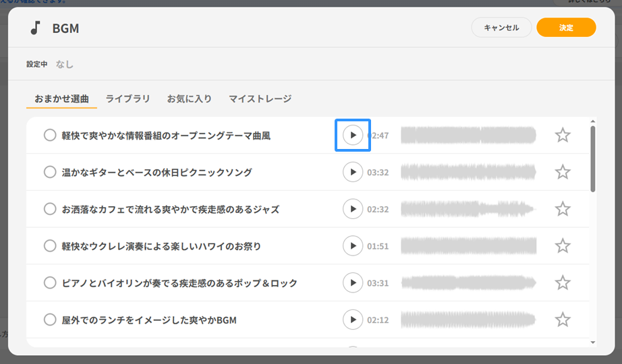622x364 pixels.
Task: Click waveform of the お洒落なカフェ jazz track
Action: pyautogui.click(x=468, y=209)
